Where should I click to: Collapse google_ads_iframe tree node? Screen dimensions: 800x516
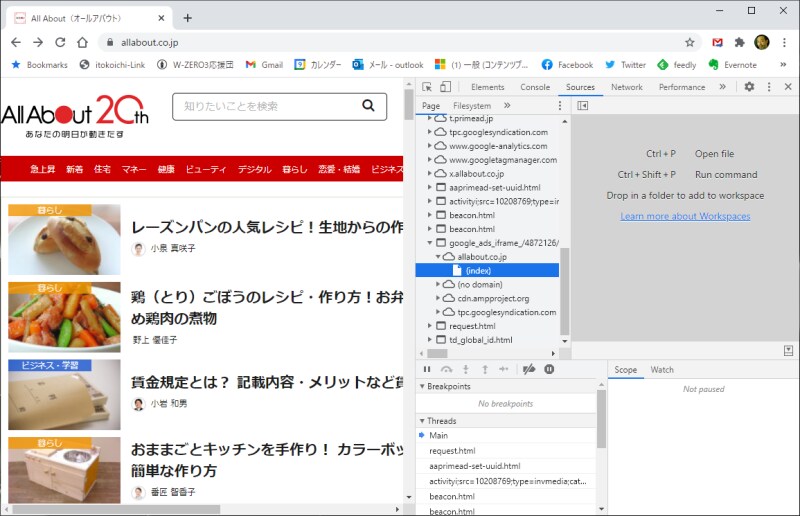430,243
